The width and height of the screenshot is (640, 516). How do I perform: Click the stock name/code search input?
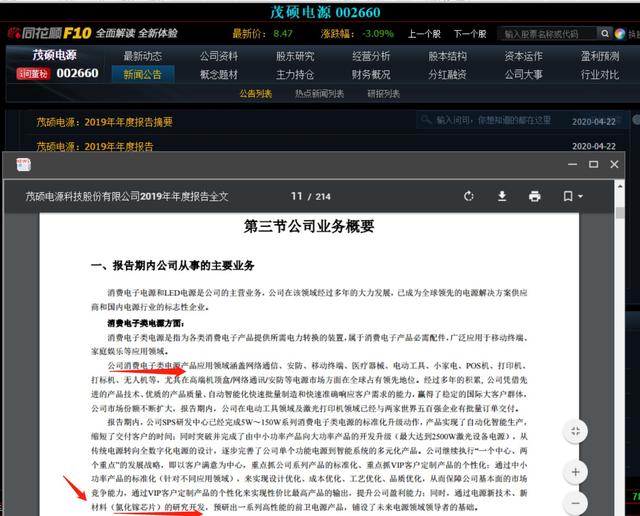(547, 34)
